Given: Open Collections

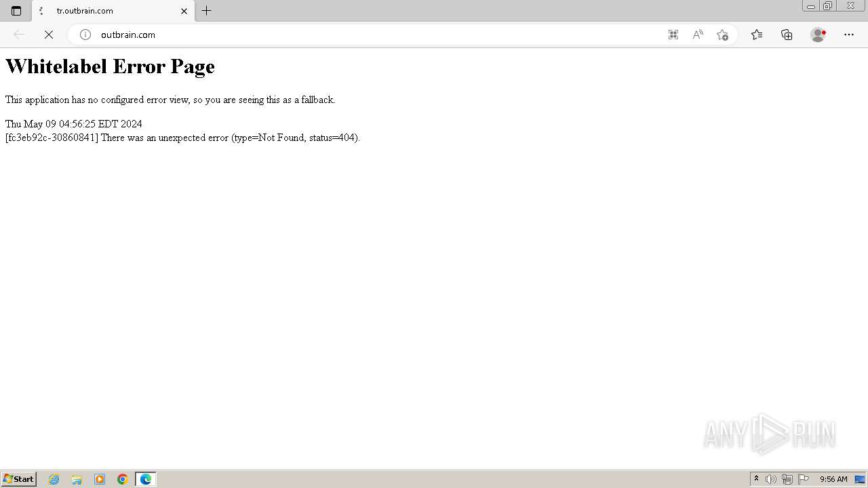Looking at the screenshot, I should pyautogui.click(x=787, y=35).
